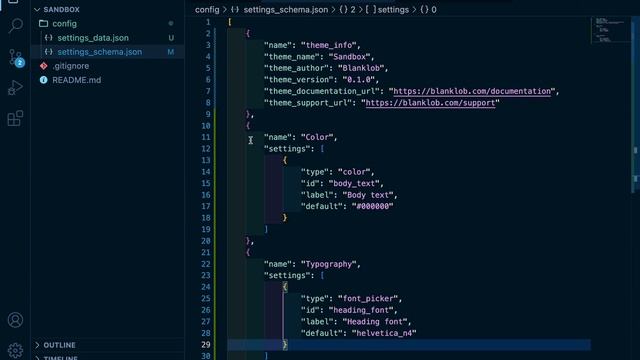Viewport: 640px width, 360px height.
Task: Collapse the SANDBOX explorer section
Action: point(58,9)
